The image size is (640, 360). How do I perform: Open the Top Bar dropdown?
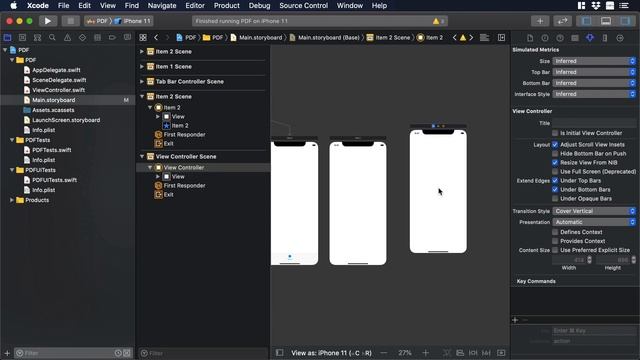594,72
